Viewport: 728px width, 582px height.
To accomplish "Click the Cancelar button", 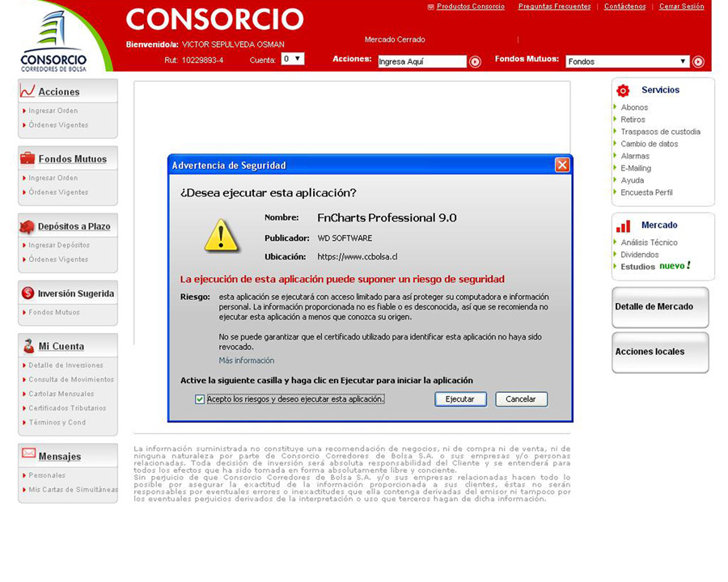I will tap(521, 399).
